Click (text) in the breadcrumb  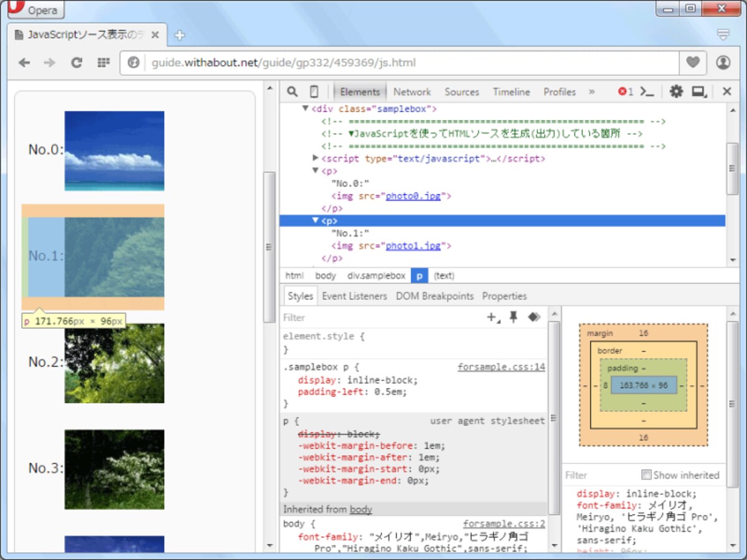pyautogui.click(x=444, y=276)
